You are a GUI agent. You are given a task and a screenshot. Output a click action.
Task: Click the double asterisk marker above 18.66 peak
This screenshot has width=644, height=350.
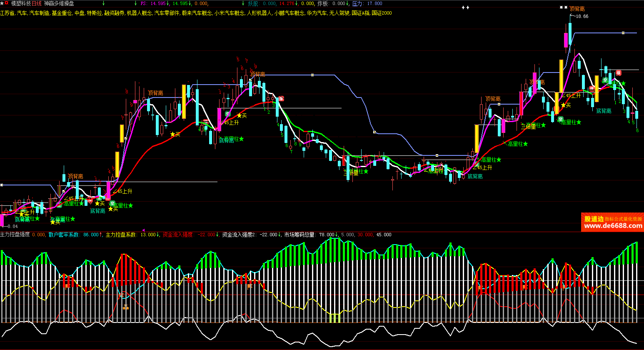pos(563,7)
